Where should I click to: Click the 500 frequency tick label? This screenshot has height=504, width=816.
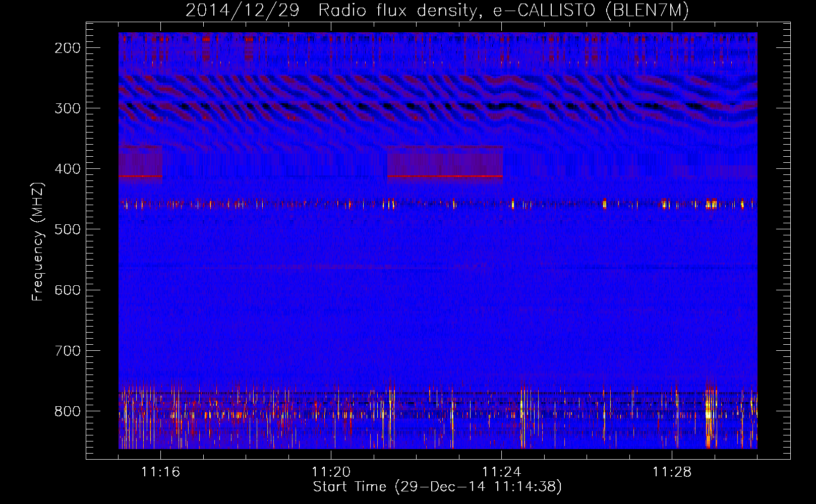[x=68, y=229]
